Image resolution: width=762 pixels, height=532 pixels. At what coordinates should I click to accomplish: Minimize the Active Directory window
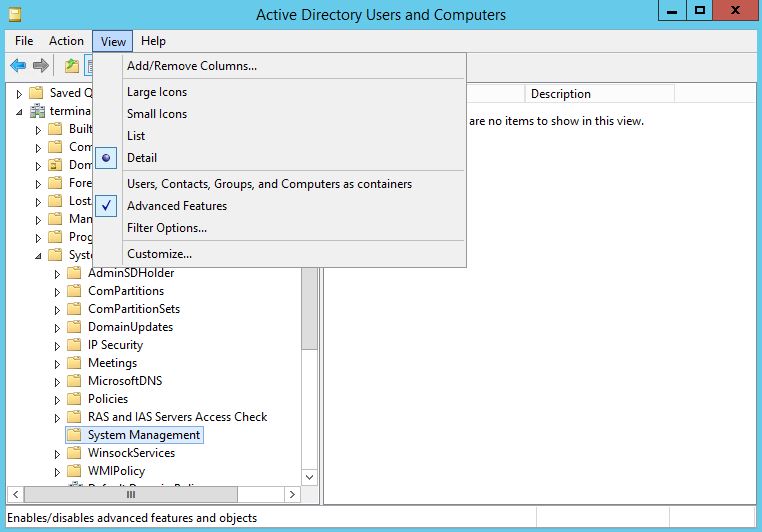[x=672, y=11]
